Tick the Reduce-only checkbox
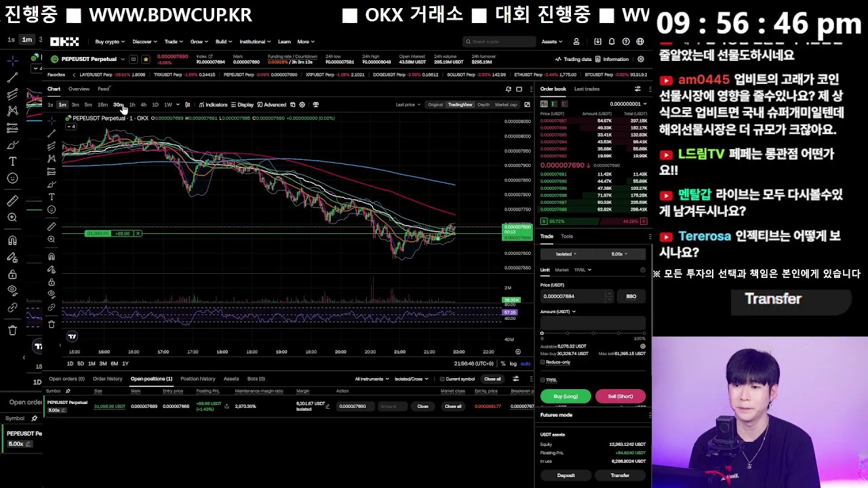868x488 pixels. [542, 362]
